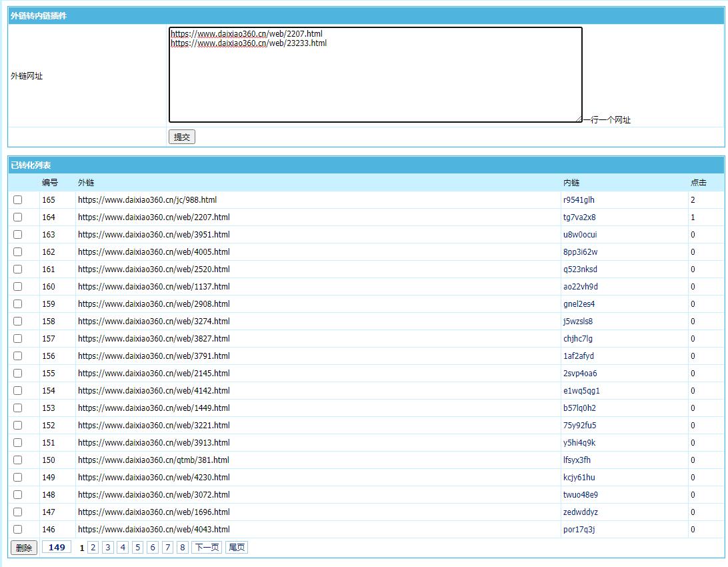This screenshot has height=567, width=728.
Task: Select the checkbox for entry 164
Action: [x=18, y=217]
